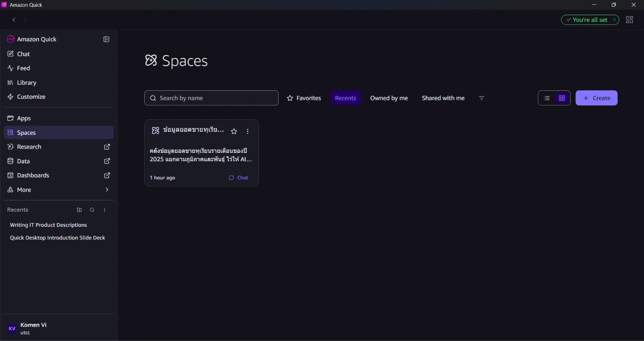The width and height of the screenshot is (644, 341).
Task: Open the layout grid icon at top right
Action: pos(629,20)
